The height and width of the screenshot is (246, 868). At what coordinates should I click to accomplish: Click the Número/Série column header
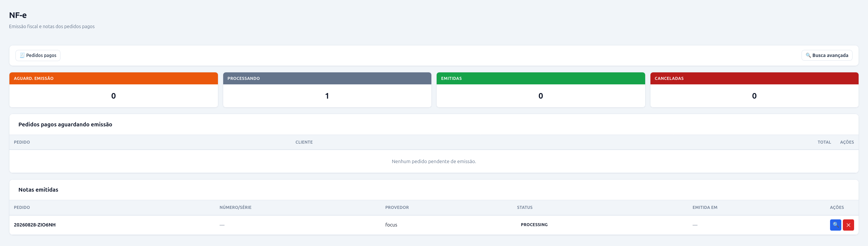[236, 207]
